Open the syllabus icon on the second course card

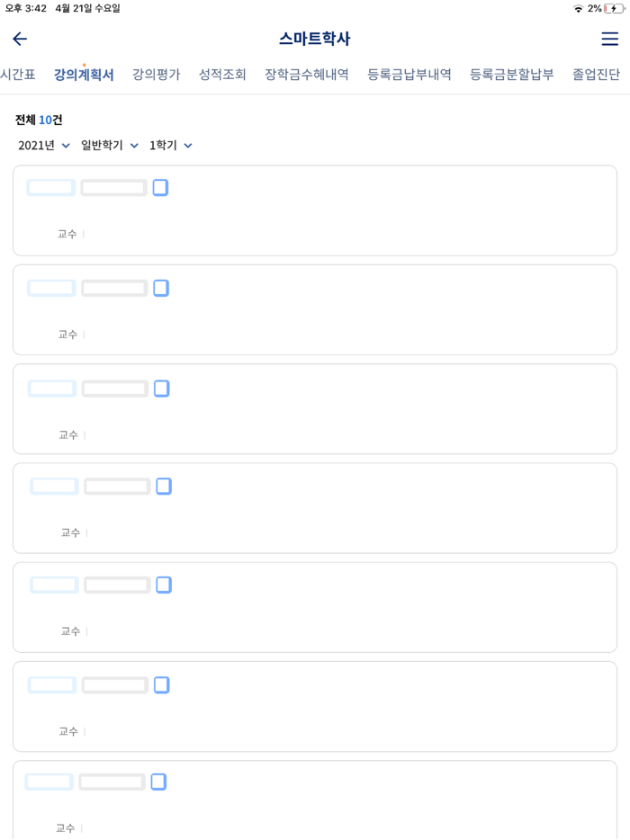click(161, 288)
